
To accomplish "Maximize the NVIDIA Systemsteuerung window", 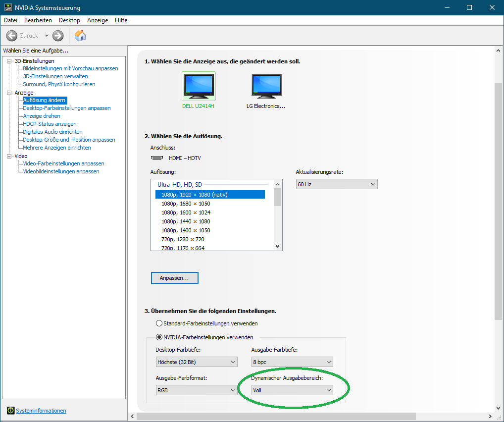I will 469,7.
